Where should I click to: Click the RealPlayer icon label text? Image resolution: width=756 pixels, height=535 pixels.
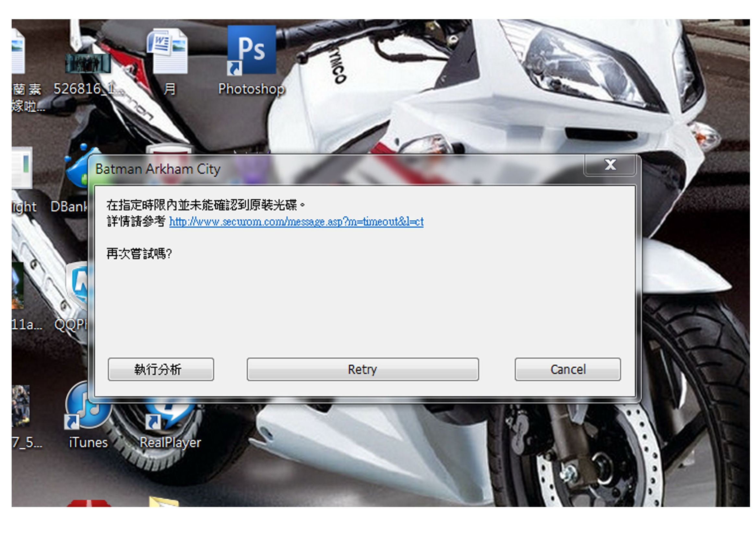point(170,443)
